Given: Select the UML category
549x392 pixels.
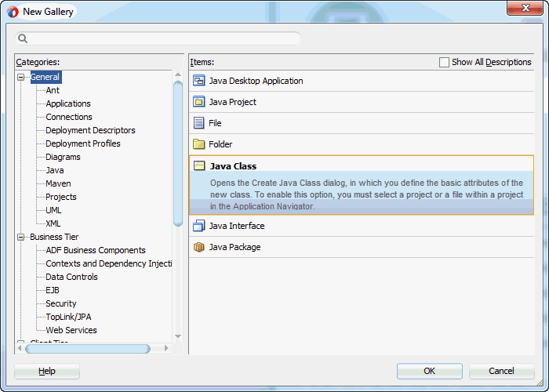Looking at the screenshot, I should coord(53,210).
